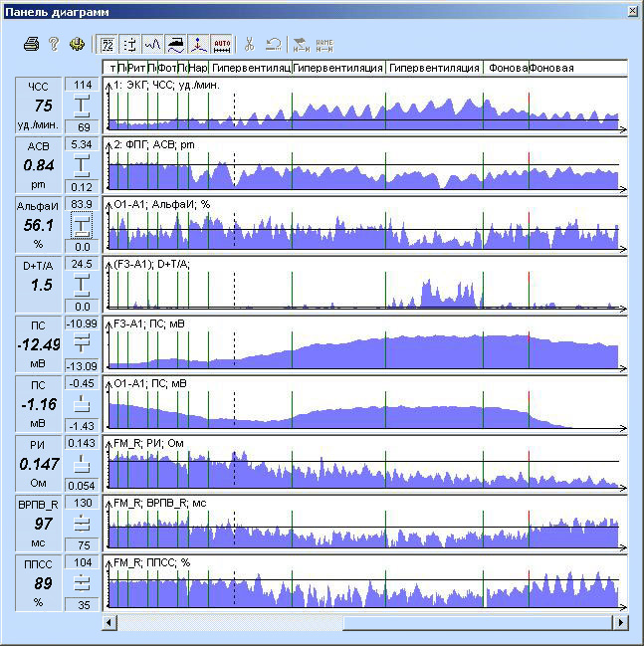
Task: Click the upper limit field showing 24.5
Action: coord(82,264)
